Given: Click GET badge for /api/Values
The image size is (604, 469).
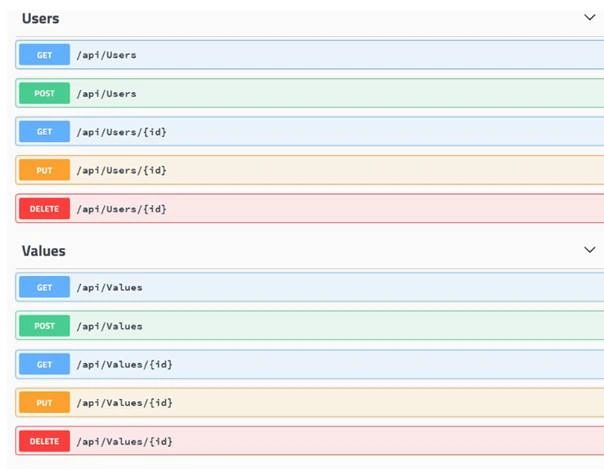Looking at the screenshot, I should pos(44,287).
